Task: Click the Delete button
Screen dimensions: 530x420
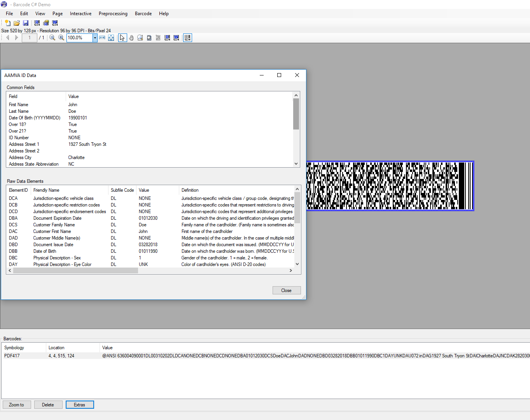Action: 48,405
